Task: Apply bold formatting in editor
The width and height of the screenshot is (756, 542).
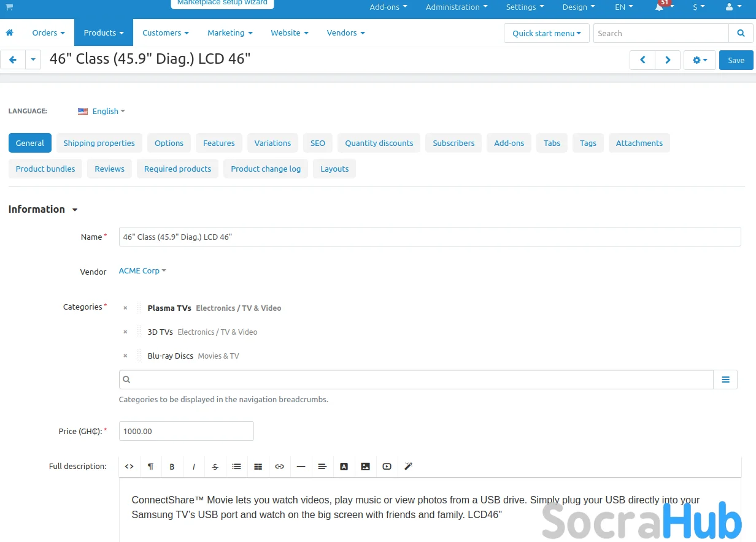Action: (172, 467)
